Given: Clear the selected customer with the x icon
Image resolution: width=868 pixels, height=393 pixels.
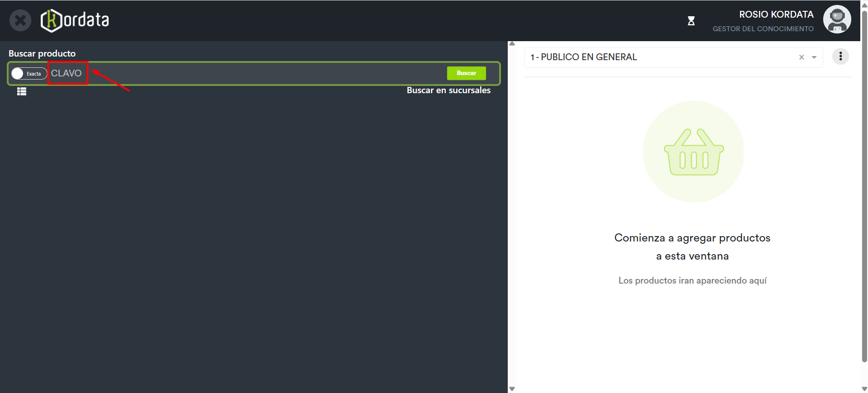Looking at the screenshot, I should point(801,57).
